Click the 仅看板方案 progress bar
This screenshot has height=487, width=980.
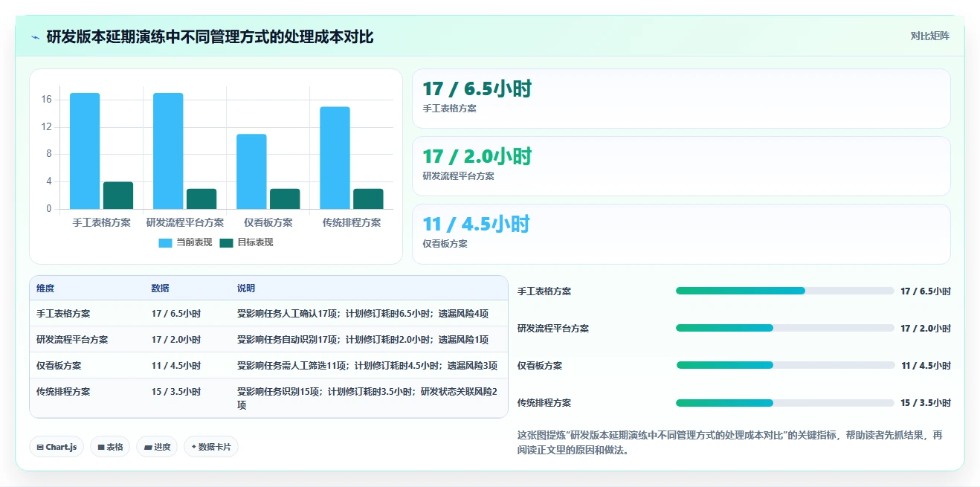pos(784,365)
